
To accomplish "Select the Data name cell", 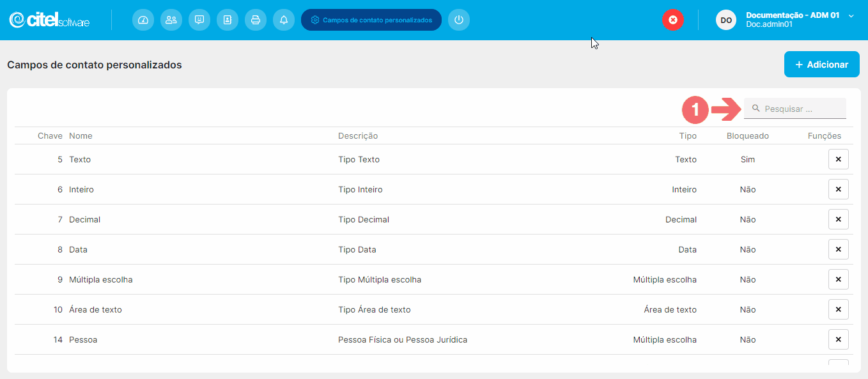I will (78, 249).
